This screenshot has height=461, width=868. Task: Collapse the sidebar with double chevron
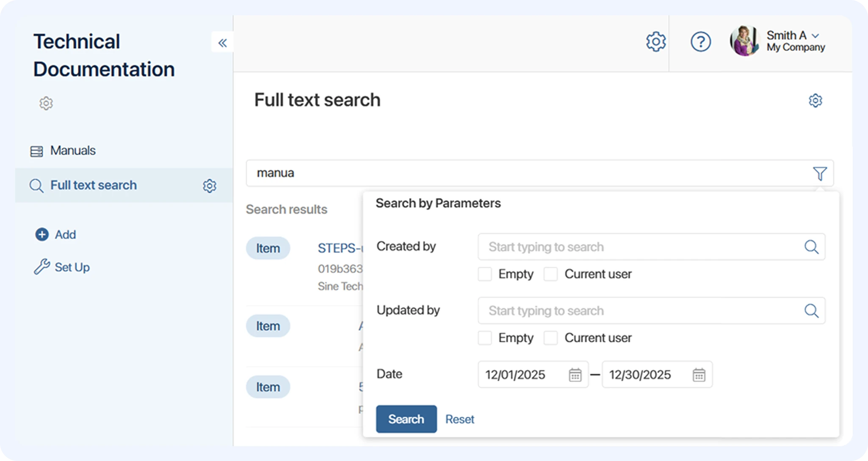222,42
